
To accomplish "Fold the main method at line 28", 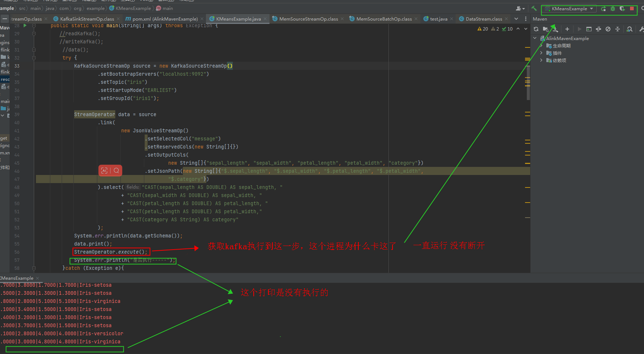I will point(34,26).
